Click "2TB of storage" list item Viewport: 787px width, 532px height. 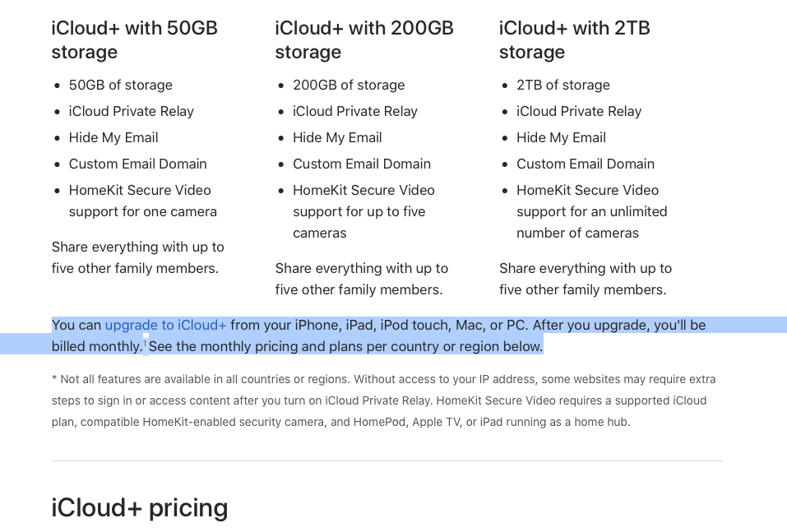[x=562, y=85]
